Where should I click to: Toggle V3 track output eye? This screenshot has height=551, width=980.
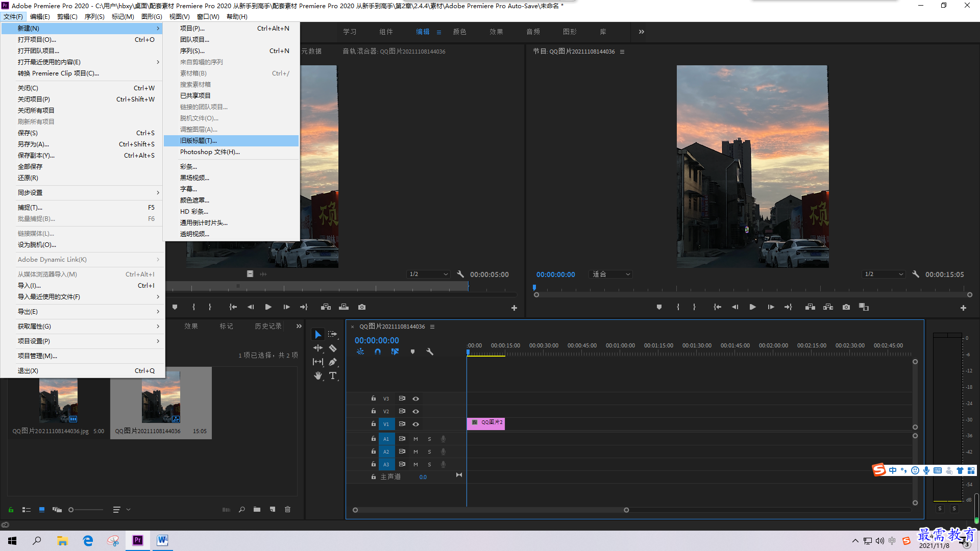pyautogui.click(x=415, y=398)
